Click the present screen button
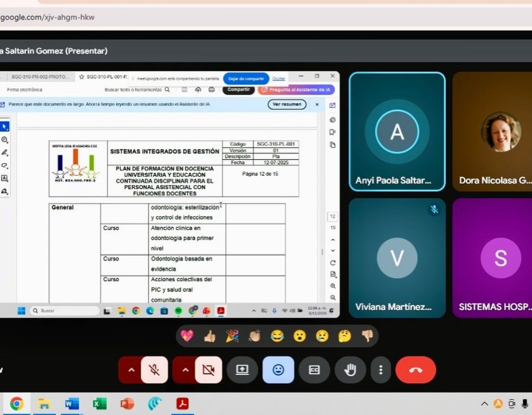This screenshot has height=415, width=532. click(x=242, y=370)
